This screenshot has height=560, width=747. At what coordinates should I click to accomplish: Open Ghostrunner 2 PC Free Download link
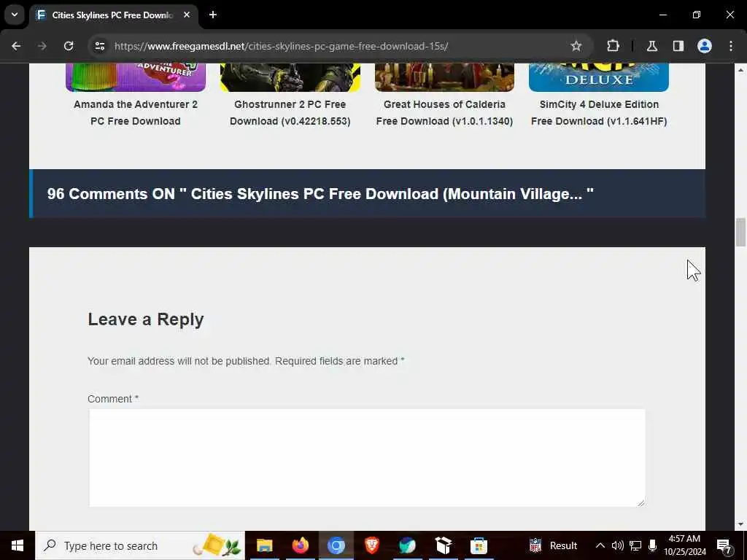[x=290, y=113]
